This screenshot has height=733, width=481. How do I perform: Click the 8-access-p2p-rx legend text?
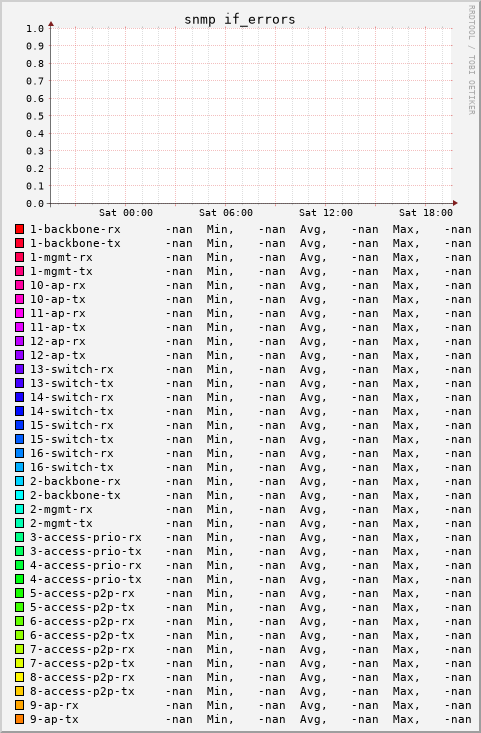(82, 677)
